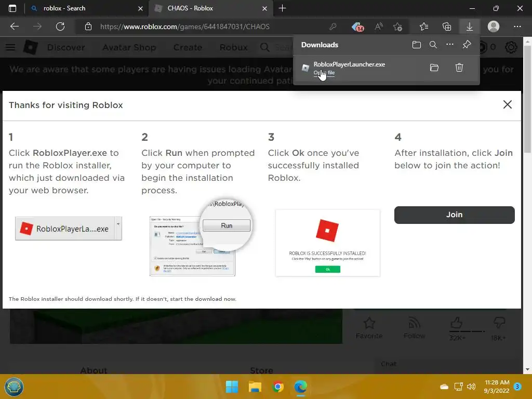Favorite the game with star icon
The image size is (532, 399).
[x=369, y=323]
